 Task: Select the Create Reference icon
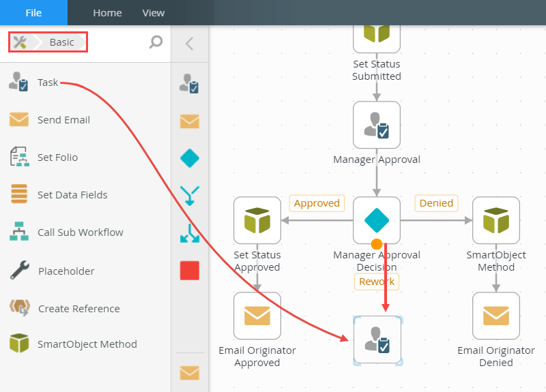click(x=20, y=307)
